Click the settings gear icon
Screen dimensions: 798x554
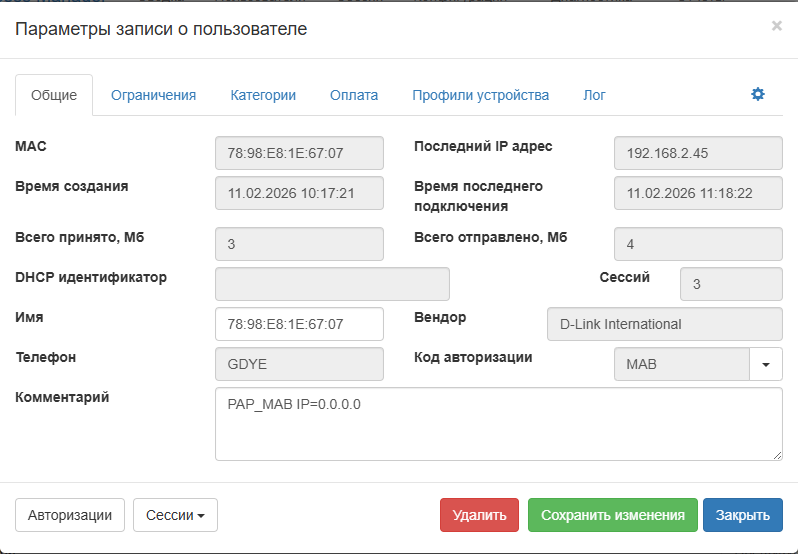point(758,94)
